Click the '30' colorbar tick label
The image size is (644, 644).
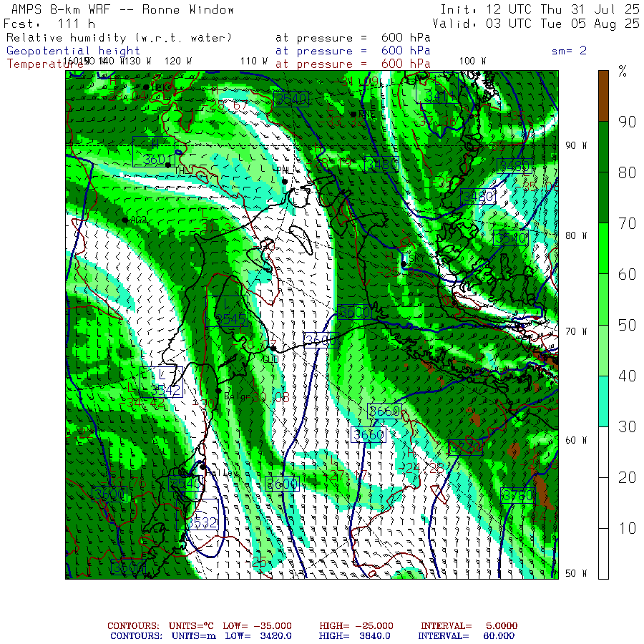coord(627,427)
